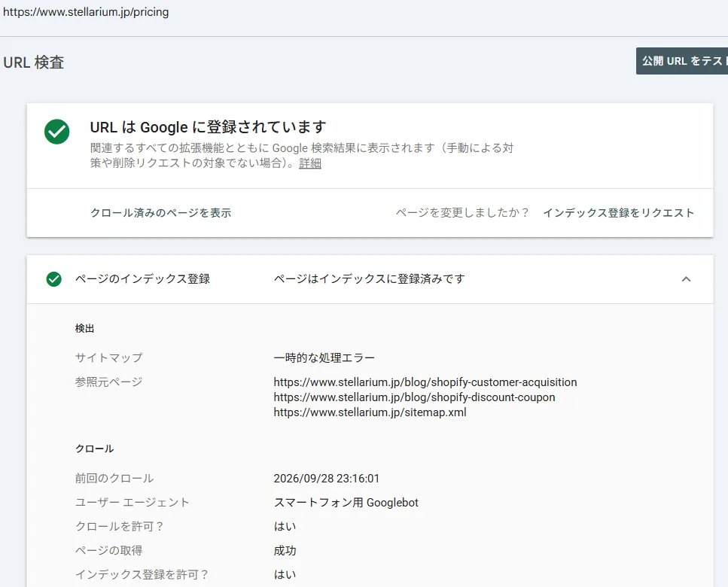728x587 pixels.
Task: Click ページはインデックスに登録済みです status
Action: pos(369,279)
